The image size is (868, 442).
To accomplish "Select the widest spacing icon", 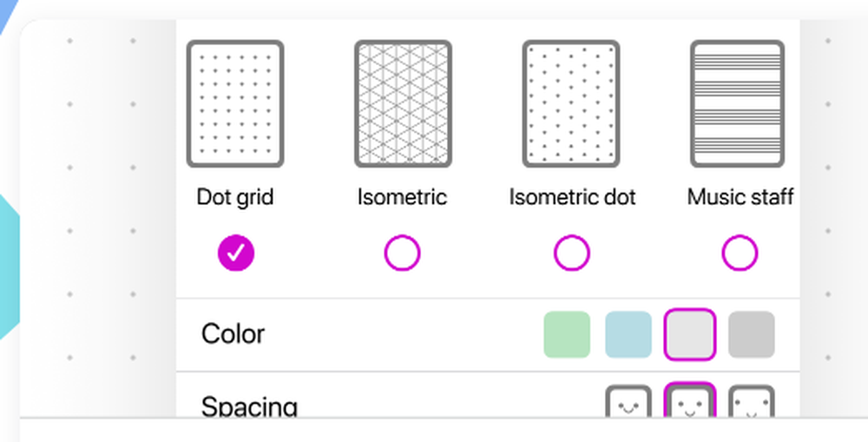I will [x=751, y=401].
